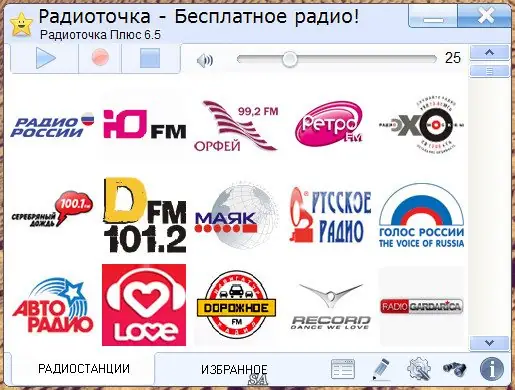Tune in to Маяк radio station
The height and width of the screenshot is (390, 515).
click(236, 216)
